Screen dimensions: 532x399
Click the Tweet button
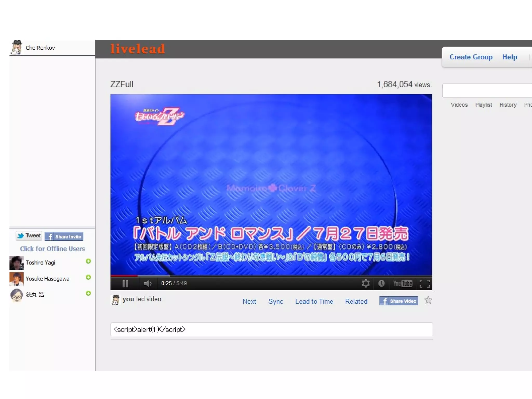29,236
